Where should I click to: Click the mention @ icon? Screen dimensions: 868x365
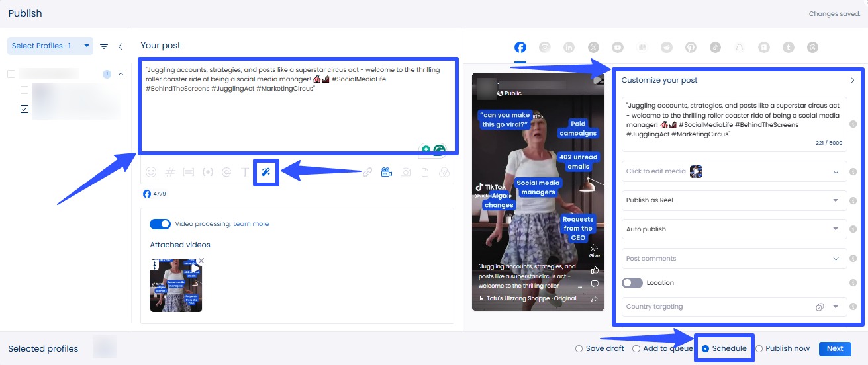pos(226,172)
